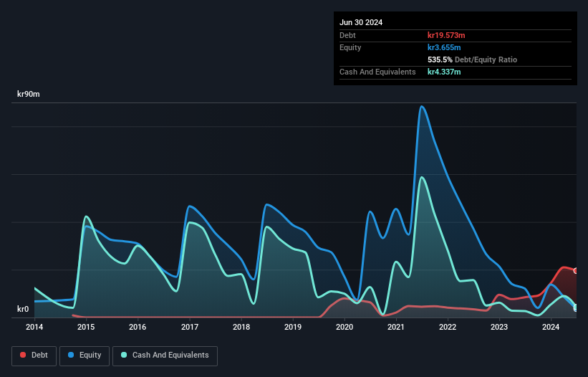Viewport: 588px width, 377px height.
Task: Click the blue Equity legend dot
Action: click(x=71, y=355)
